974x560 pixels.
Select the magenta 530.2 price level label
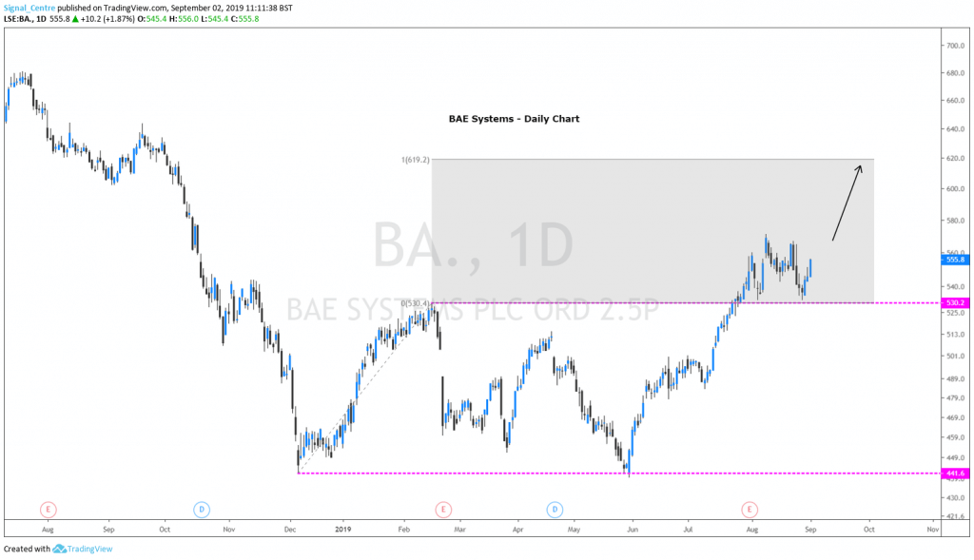click(955, 303)
